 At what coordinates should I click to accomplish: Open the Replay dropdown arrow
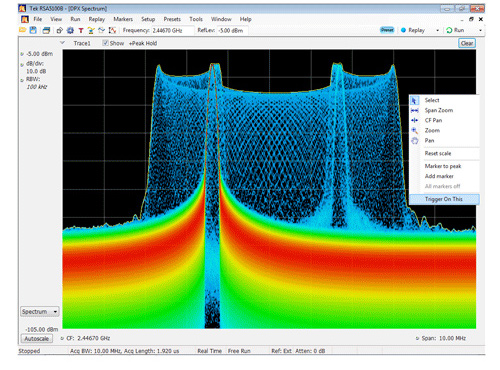438,31
